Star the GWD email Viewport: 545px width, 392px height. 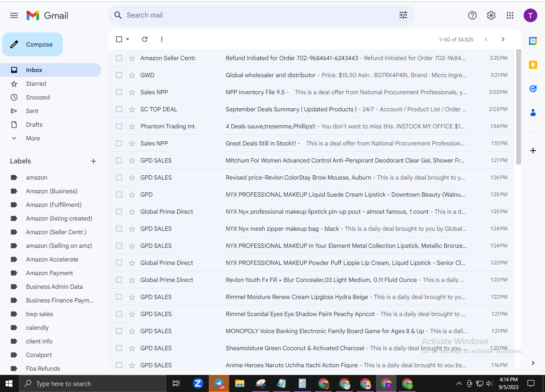click(132, 75)
